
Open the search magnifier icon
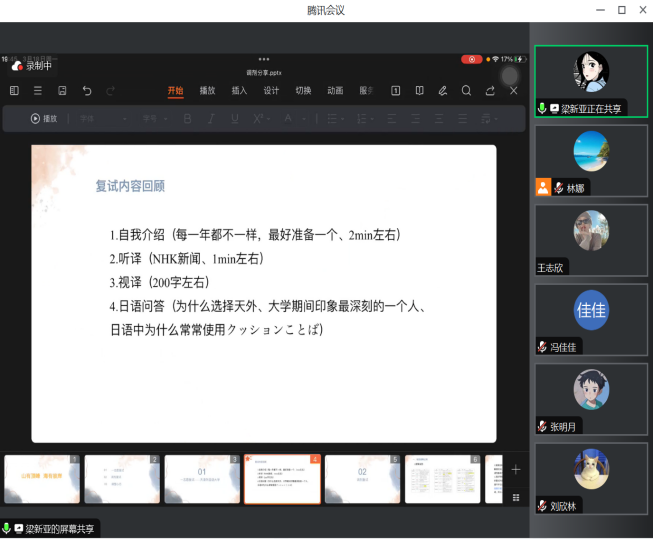pos(466,91)
